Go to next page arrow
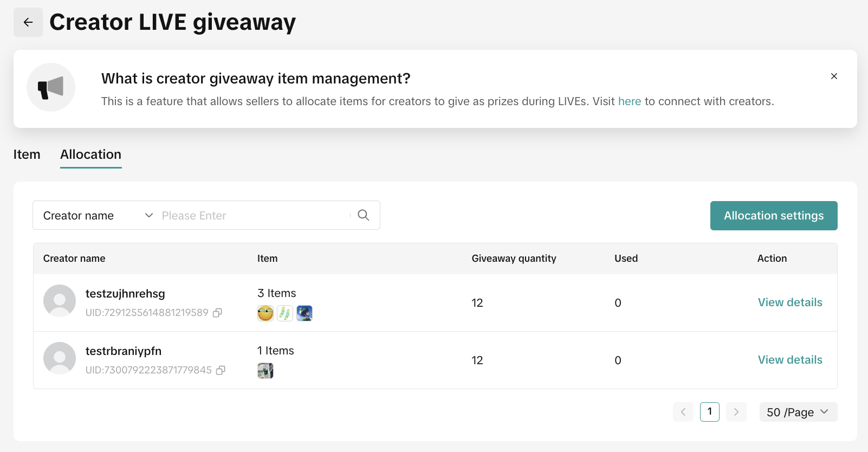Viewport: 868px width, 452px height. click(736, 412)
